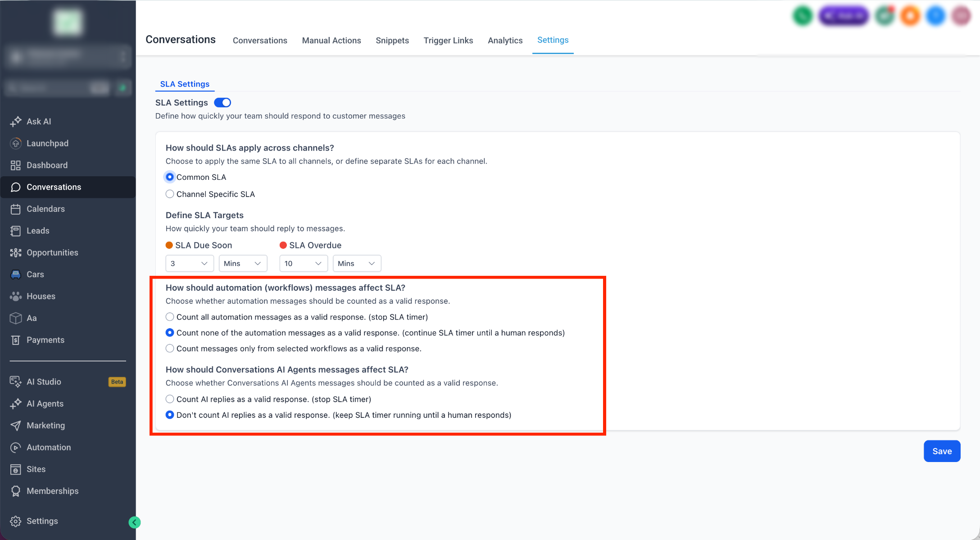Open the Dashboard grid icon

coord(16,165)
